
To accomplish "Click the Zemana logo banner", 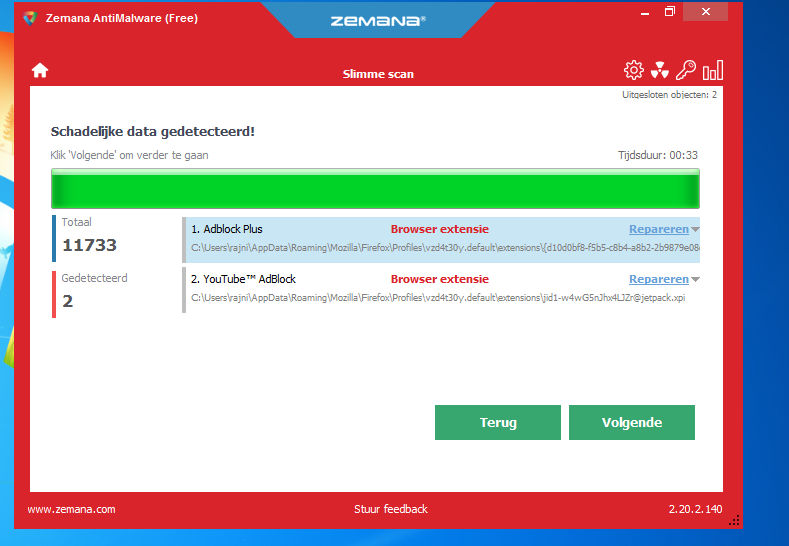I will pos(378,20).
